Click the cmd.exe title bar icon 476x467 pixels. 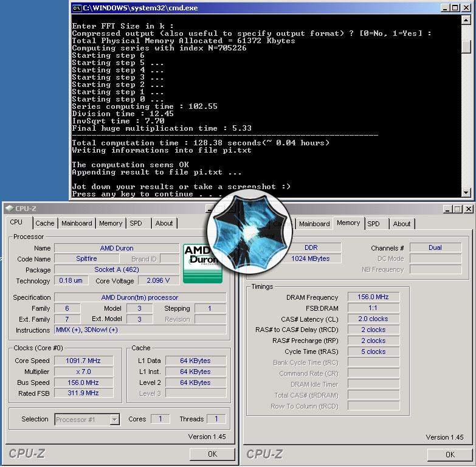[x=77, y=8]
